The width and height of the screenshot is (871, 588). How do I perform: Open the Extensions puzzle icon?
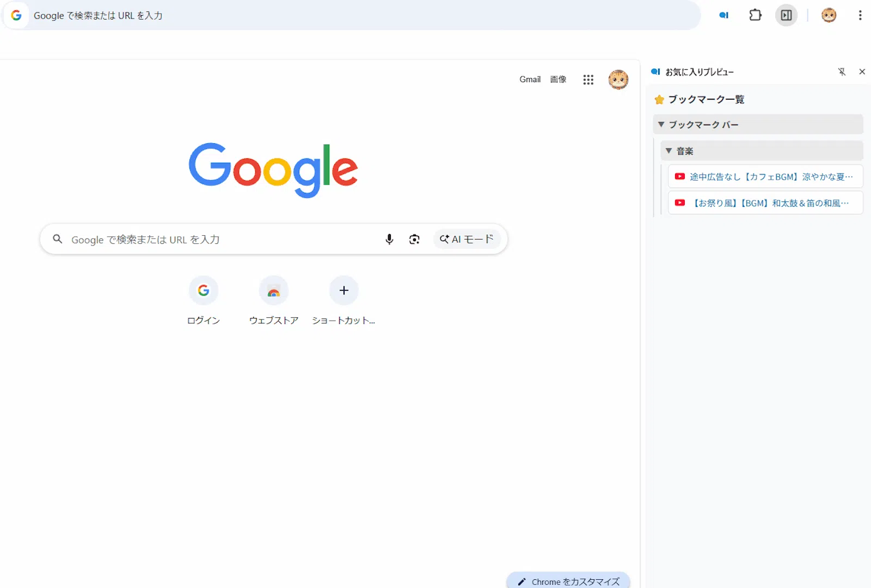755,15
